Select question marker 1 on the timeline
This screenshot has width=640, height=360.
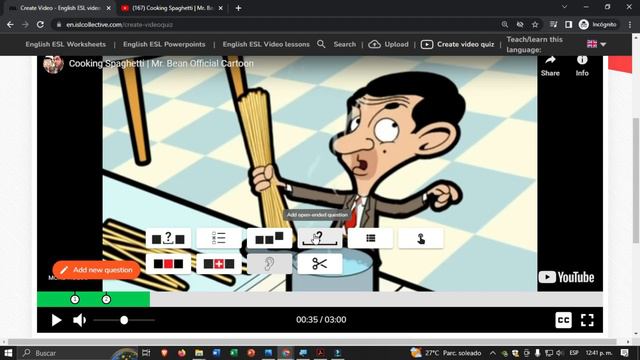click(75, 300)
